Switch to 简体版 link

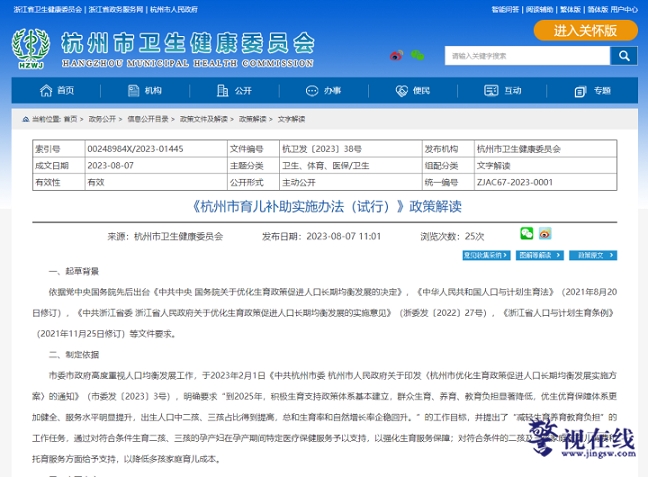598,9
